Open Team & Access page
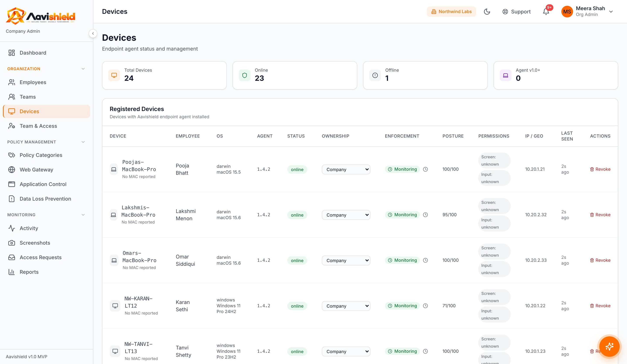This screenshot has width=627, height=364. (47, 126)
